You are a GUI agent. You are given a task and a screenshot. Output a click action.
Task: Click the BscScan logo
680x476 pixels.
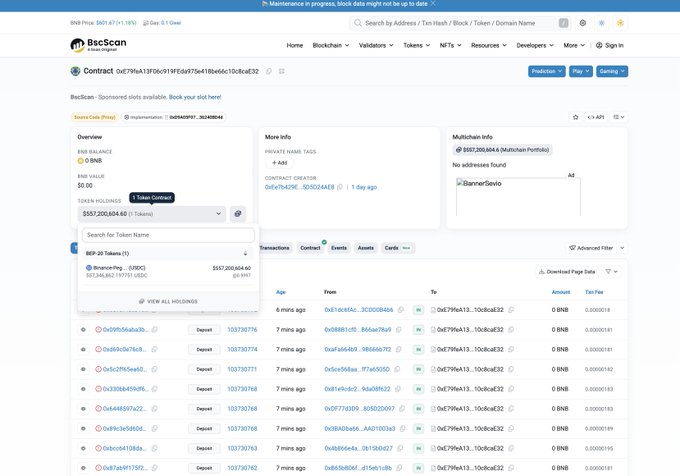[x=98, y=45]
